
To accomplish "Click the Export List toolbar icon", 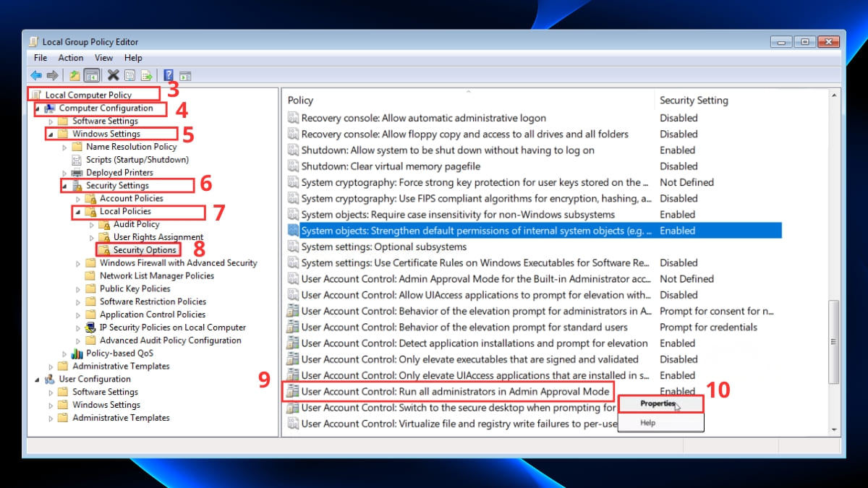I will (147, 74).
